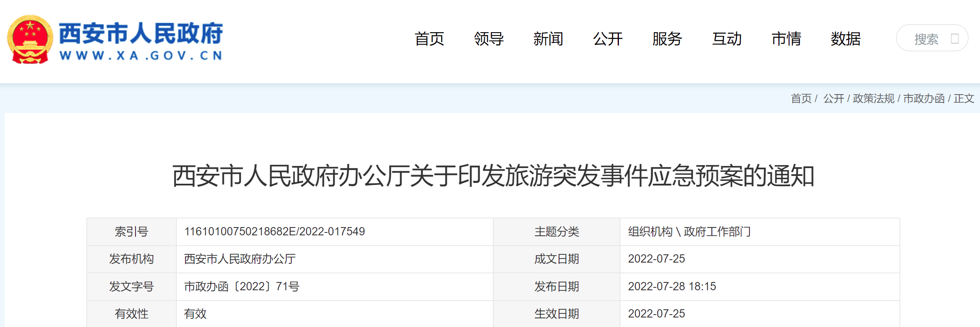
Task: Go to 政策法规 in the breadcrumb
Action: tap(873, 98)
